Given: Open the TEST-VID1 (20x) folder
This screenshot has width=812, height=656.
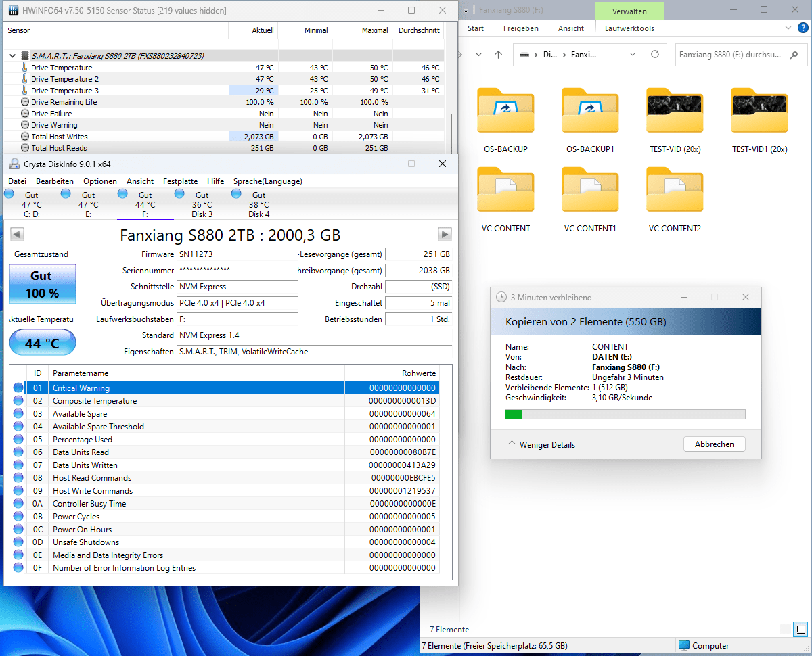Looking at the screenshot, I should [759, 120].
